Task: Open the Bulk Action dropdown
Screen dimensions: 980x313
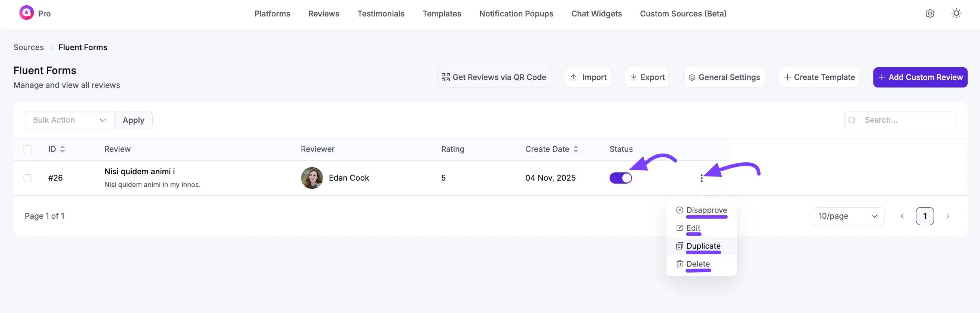Action: click(70, 120)
